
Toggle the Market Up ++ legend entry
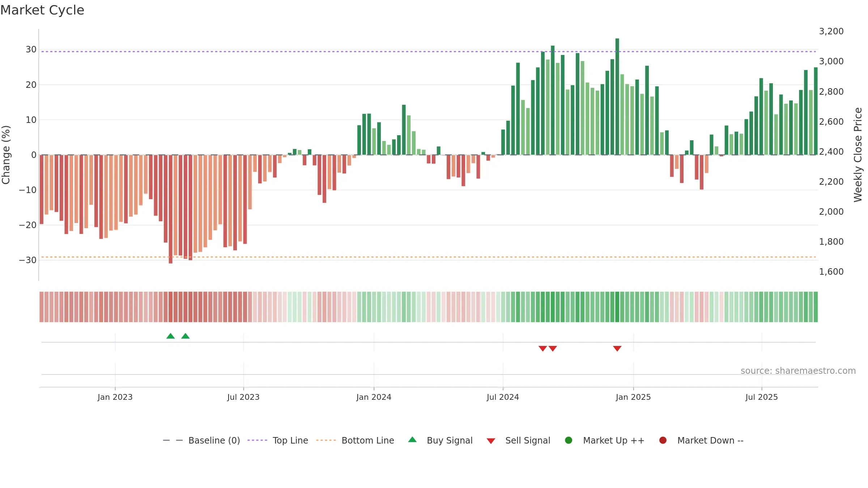click(x=604, y=440)
